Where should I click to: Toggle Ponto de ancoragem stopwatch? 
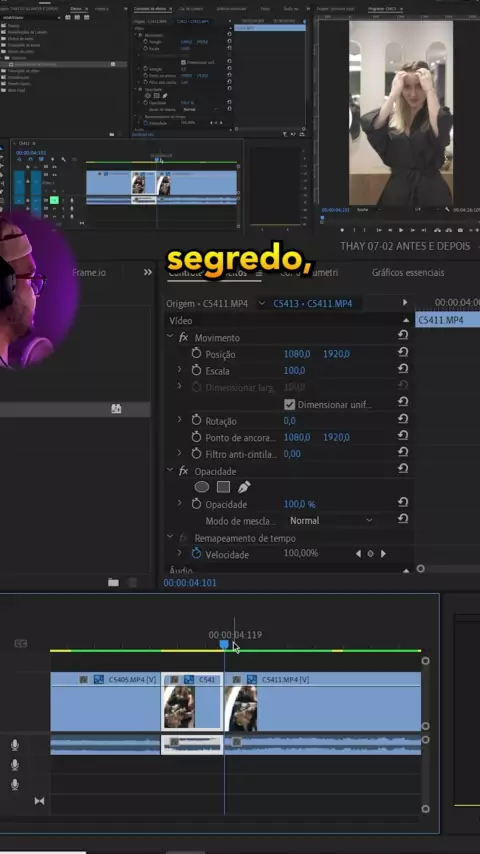(x=197, y=437)
